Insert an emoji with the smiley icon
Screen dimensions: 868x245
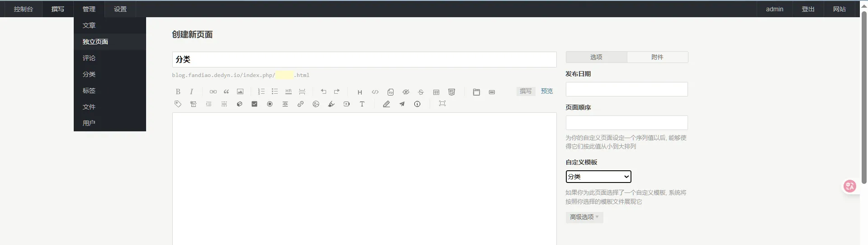tap(316, 104)
